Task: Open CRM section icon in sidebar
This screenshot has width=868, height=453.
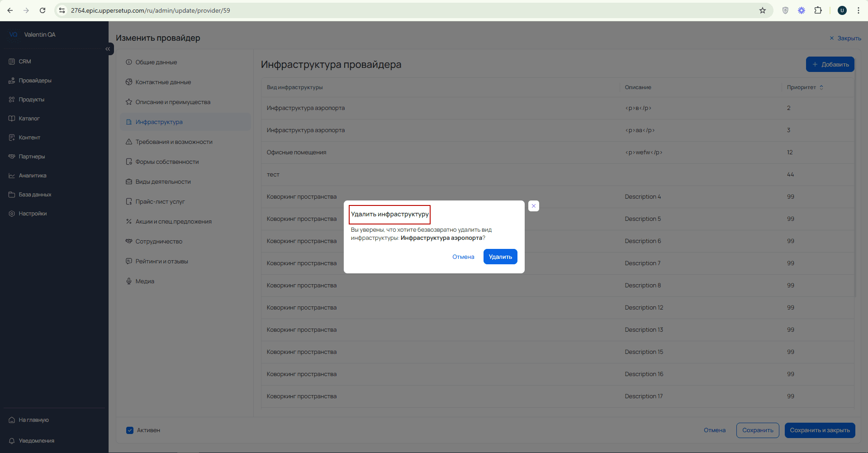Action: pos(12,62)
